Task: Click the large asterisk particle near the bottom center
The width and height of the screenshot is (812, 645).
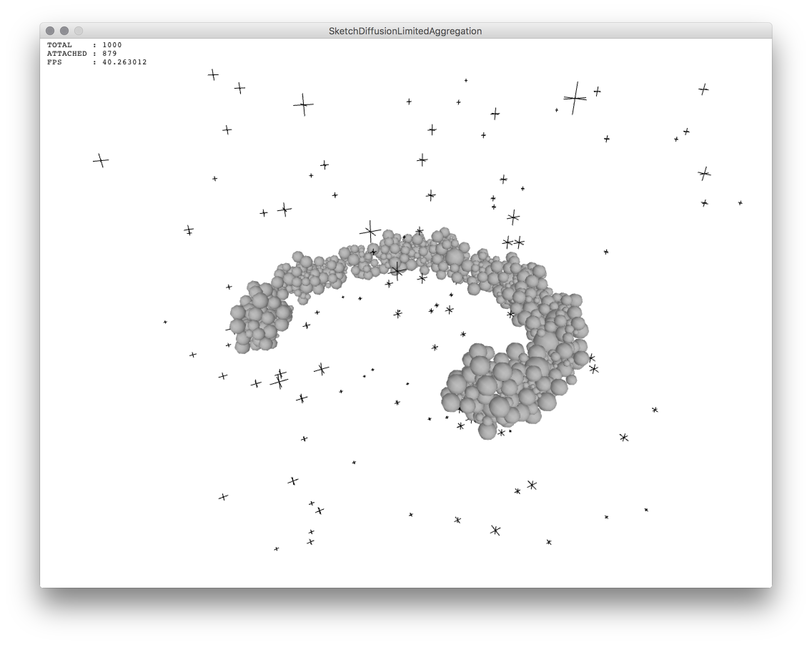Action: (495, 531)
